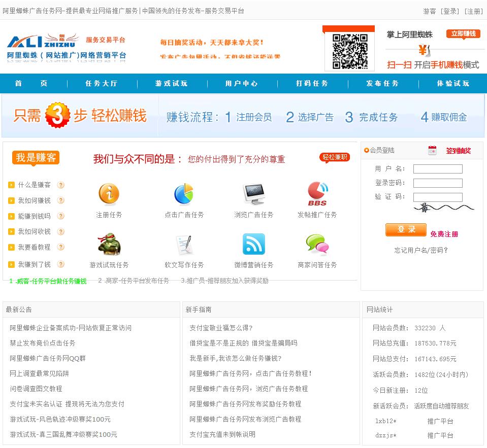The image size is (487, 448).
Task: Open announcement 禁止发布竞价点击任务
Action: coord(43,343)
